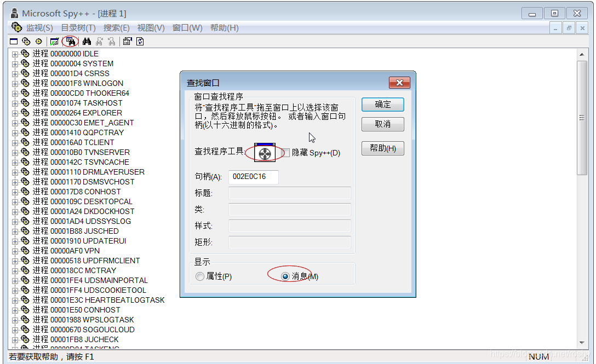Click gear icon of process 00000004 SYSTEM
Image resolution: width=596 pixels, height=364 pixels.
tap(25, 63)
